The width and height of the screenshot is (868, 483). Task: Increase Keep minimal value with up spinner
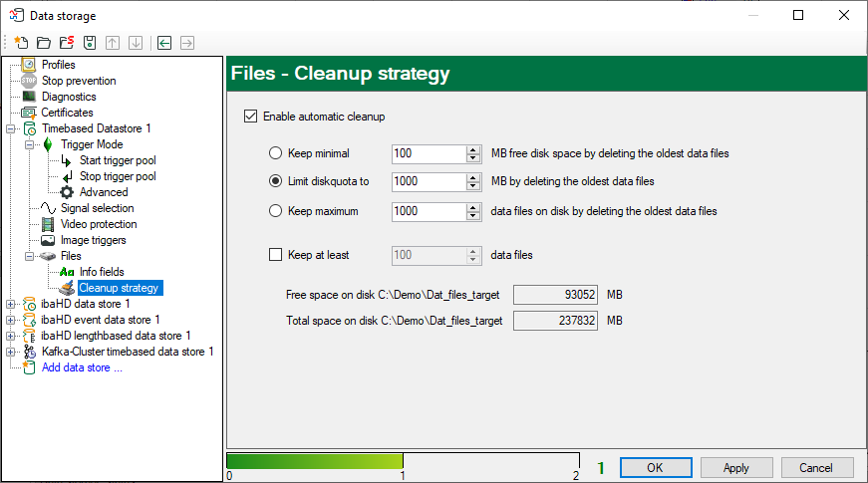coord(472,149)
